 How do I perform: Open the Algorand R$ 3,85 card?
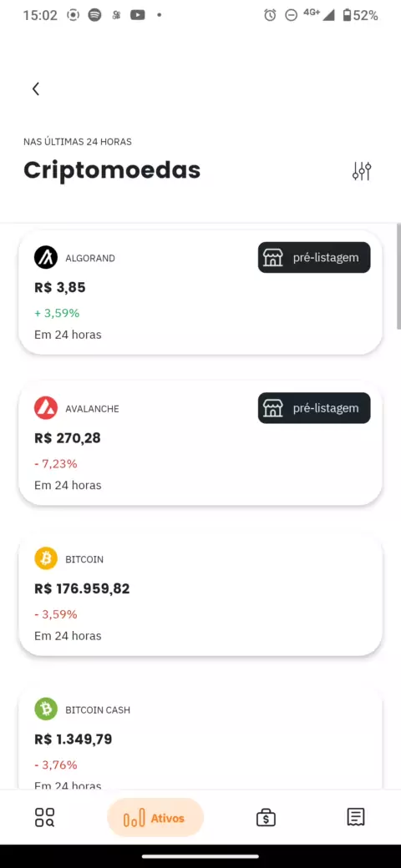(200, 293)
